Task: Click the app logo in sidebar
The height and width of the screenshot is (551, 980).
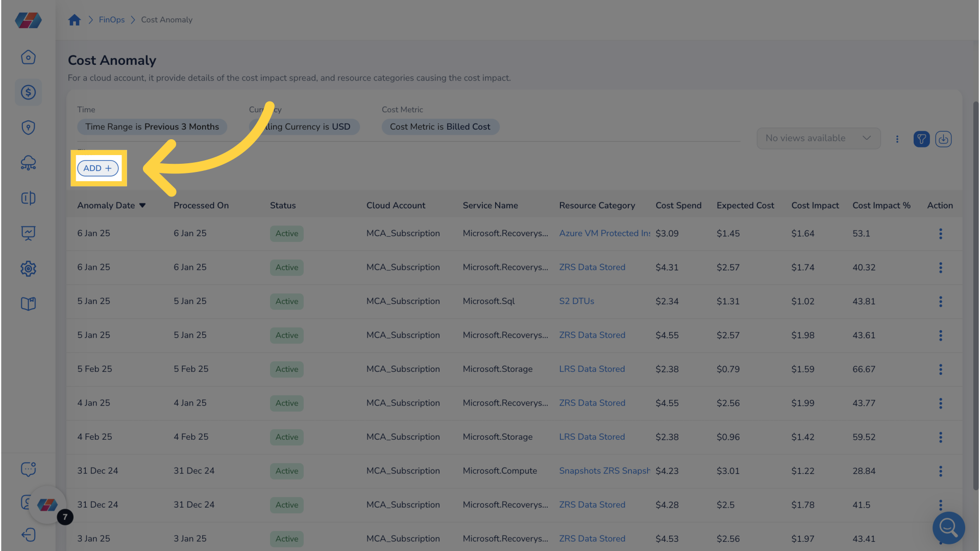Action: (x=28, y=20)
